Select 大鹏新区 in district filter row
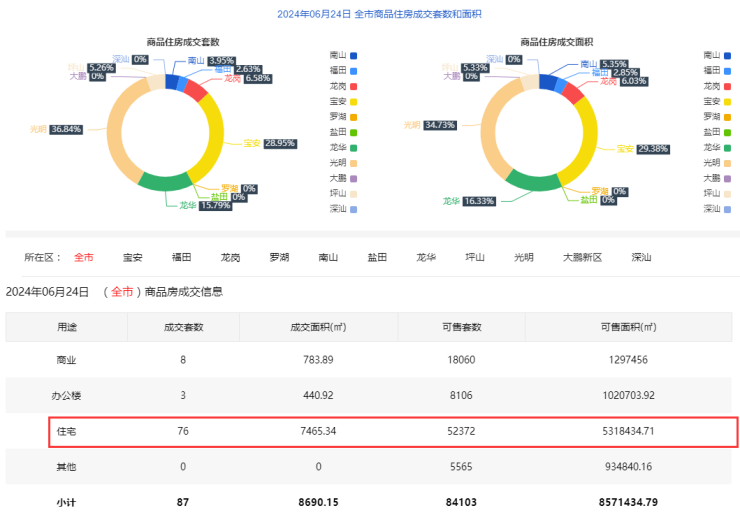 pos(582,257)
